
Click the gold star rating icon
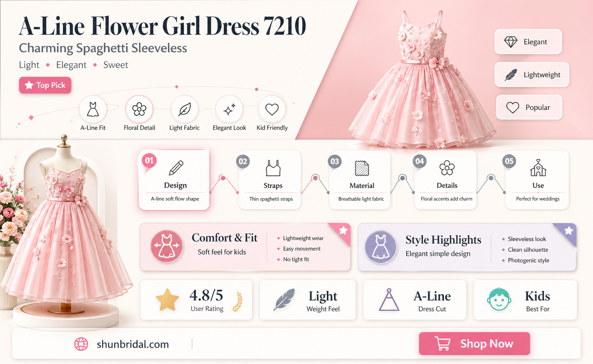[x=168, y=300]
